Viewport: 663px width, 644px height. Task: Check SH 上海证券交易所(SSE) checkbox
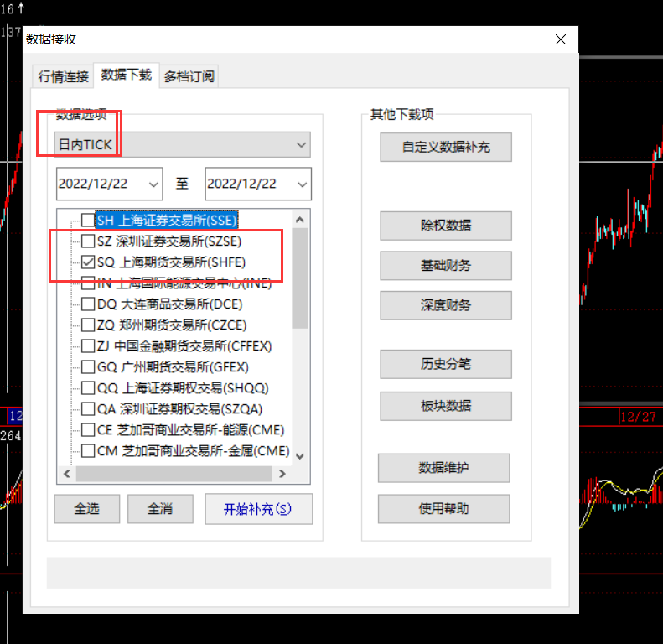pos(88,220)
